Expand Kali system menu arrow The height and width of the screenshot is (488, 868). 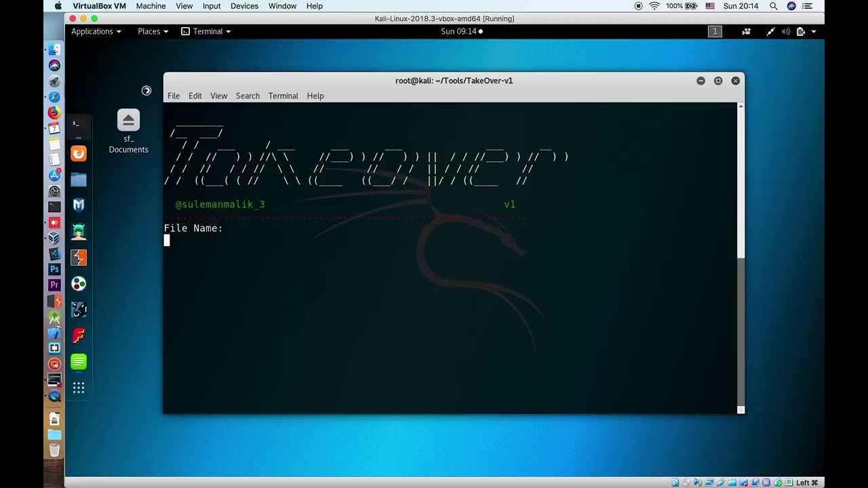[814, 31]
